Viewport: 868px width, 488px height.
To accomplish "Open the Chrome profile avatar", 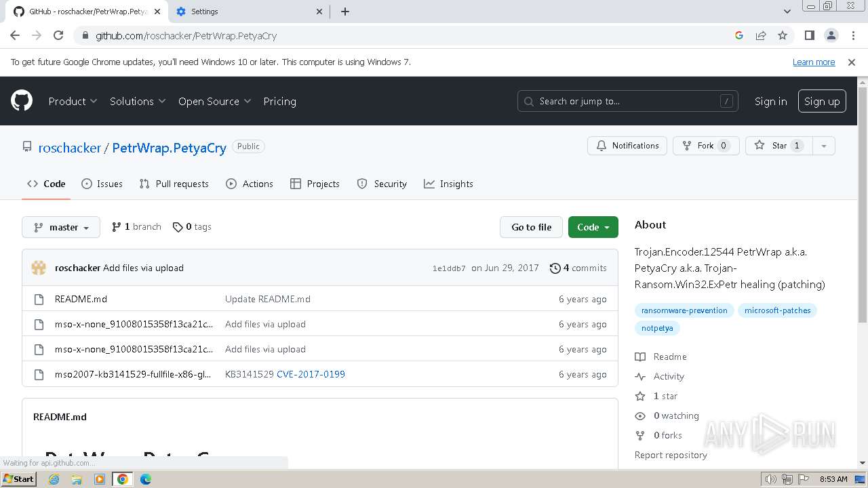I will 831,35.
